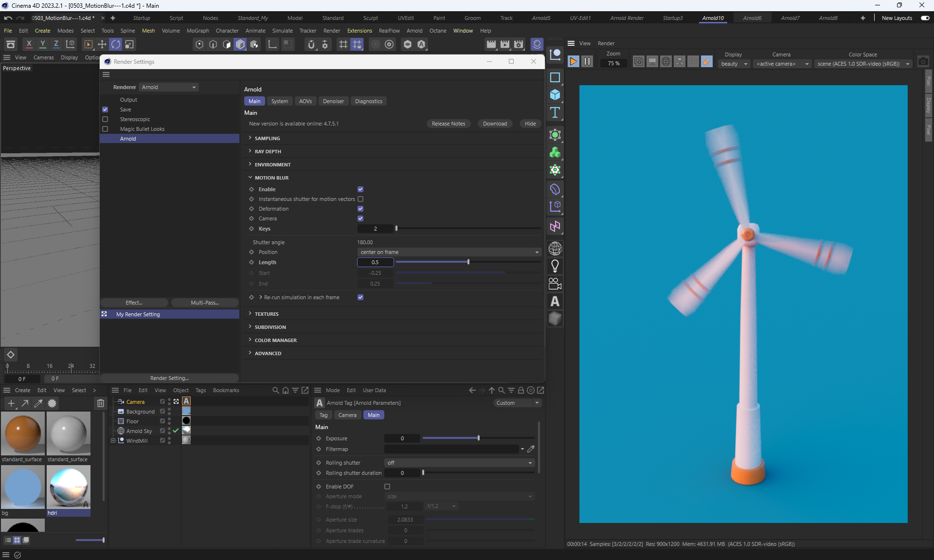Image resolution: width=934 pixels, height=560 pixels.
Task: Open the Renderer dropdown set to Arnold
Action: pos(168,87)
